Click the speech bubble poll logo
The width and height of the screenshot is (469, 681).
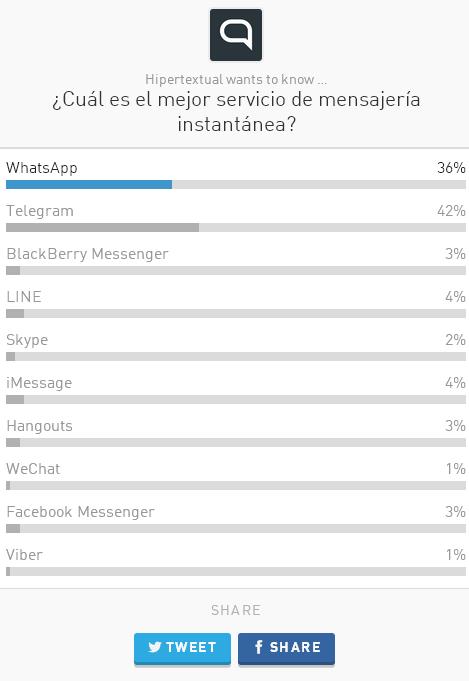pyautogui.click(x=236, y=35)
